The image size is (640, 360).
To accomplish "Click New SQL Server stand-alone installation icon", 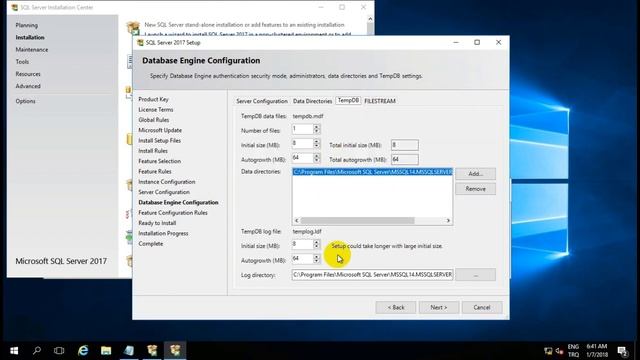I will (x=133, y=28).
